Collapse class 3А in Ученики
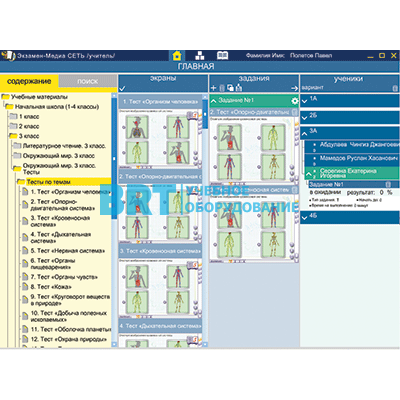Image resolution: width=400 pixels, height=400 pixels. point(304,134)
